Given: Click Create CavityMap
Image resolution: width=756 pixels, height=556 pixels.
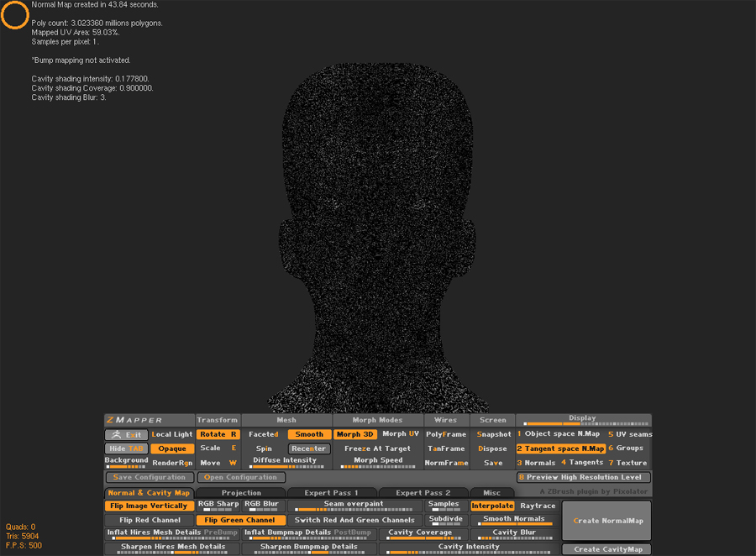Looking at the screenshot, I should pyautogui.click(x=606, y=548).
